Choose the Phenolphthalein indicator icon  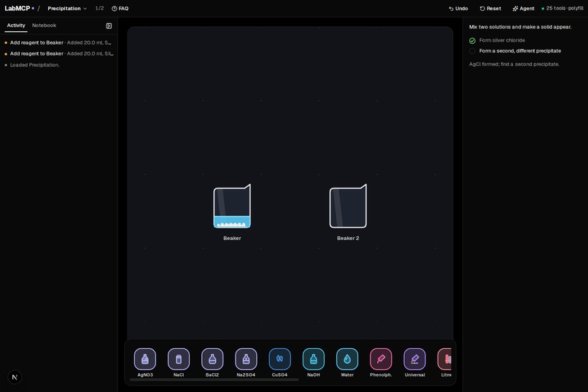381,359
